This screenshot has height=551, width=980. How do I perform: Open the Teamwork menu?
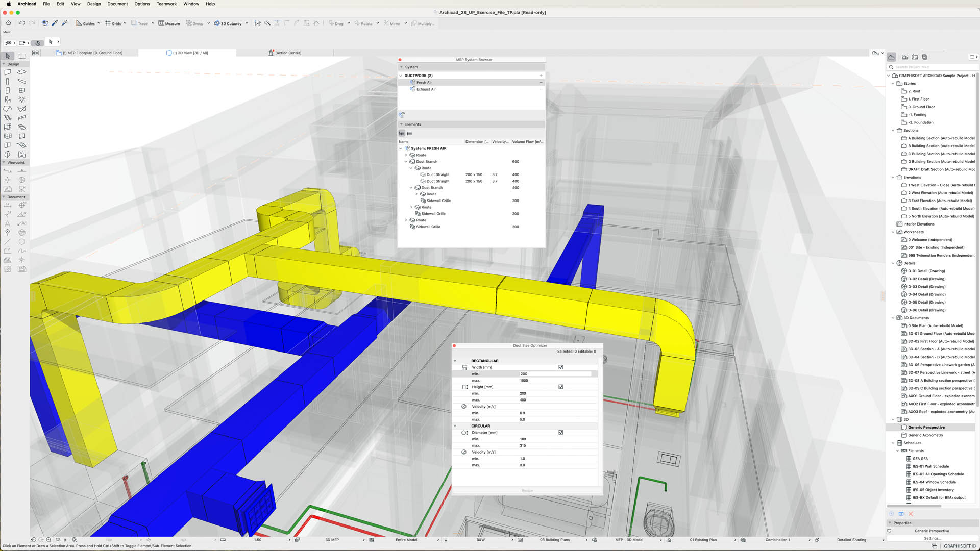166,4
